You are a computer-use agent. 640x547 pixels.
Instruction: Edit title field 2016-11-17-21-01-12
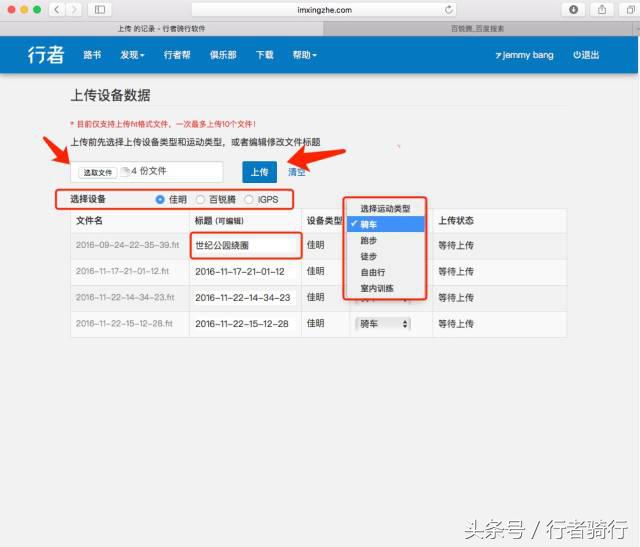pyautogui.click(x=245, y=271)
